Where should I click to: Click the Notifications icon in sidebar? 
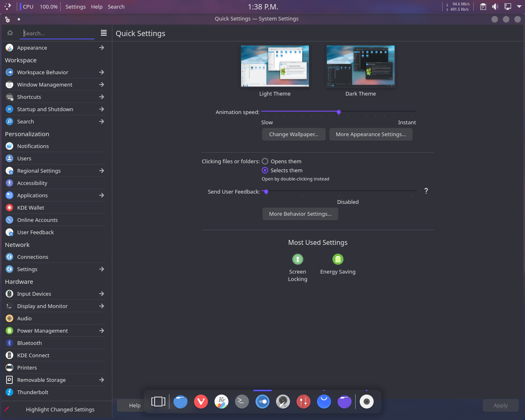9,146
